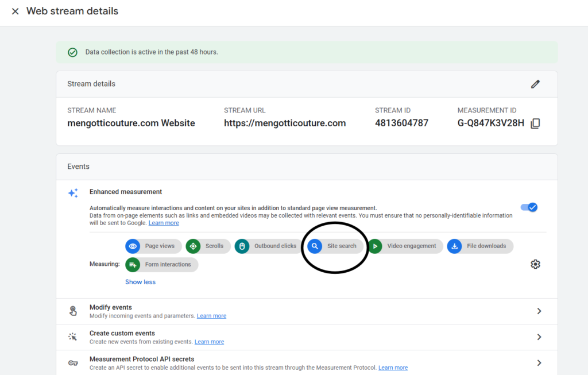Select the Outbound clicks chip label
588x375 pixels.
275,246
